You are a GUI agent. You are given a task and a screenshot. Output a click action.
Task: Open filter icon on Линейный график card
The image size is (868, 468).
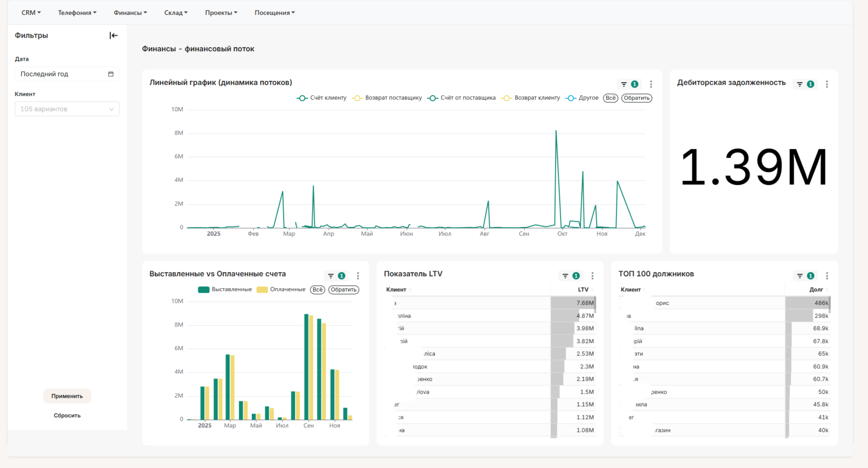(624, 84)
